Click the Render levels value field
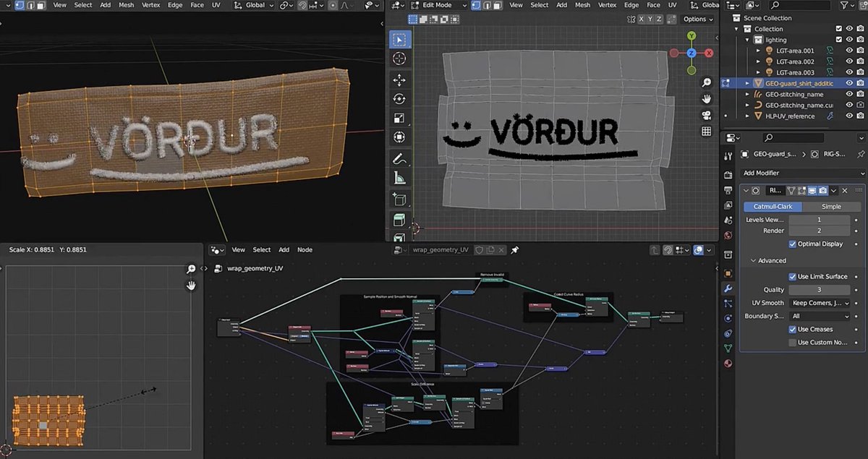The height and width of the screenshot is (459, 868). tap(820, 231)
